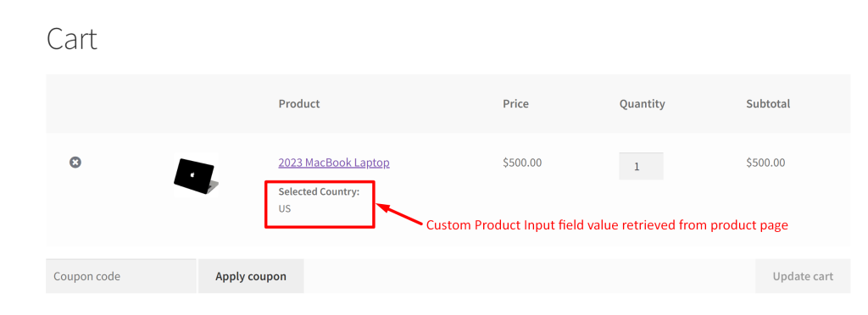The width and height of the screenshot is (868, 315).
Task: Click the red Custom Product Input annotation text
Action: point(607,225)
